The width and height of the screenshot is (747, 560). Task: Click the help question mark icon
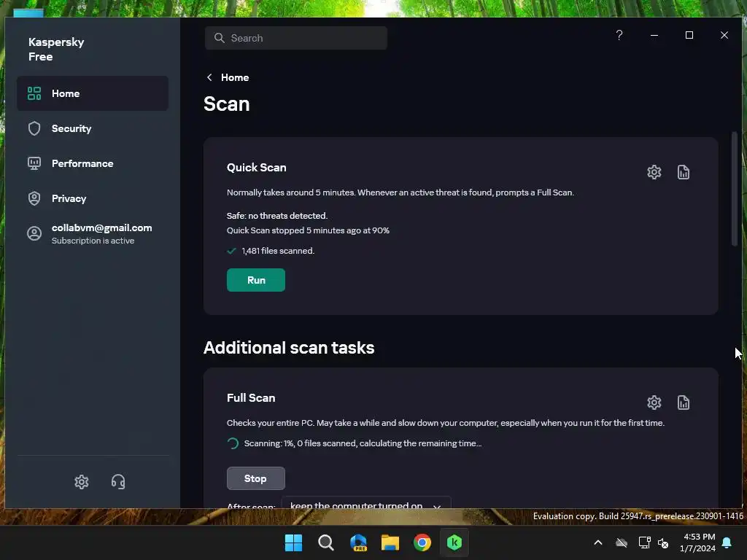coord(619,35)
